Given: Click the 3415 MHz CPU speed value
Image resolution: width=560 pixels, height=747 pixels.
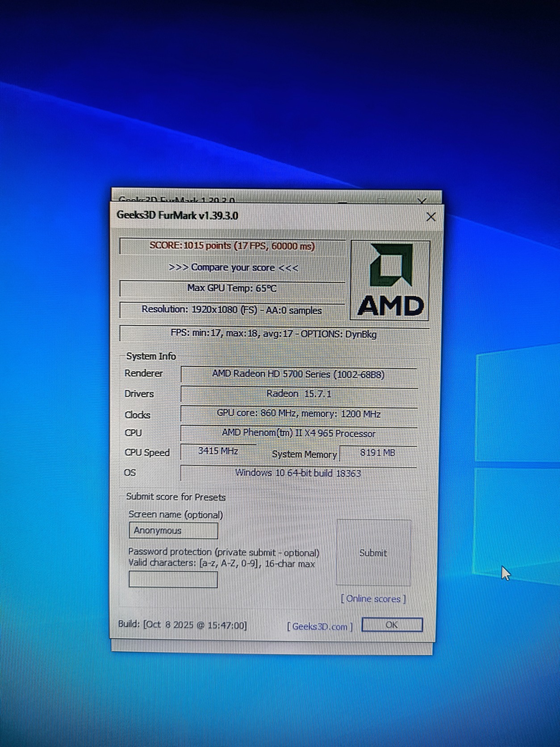Looking at the screenshot, I should click(x=218, y=451).
